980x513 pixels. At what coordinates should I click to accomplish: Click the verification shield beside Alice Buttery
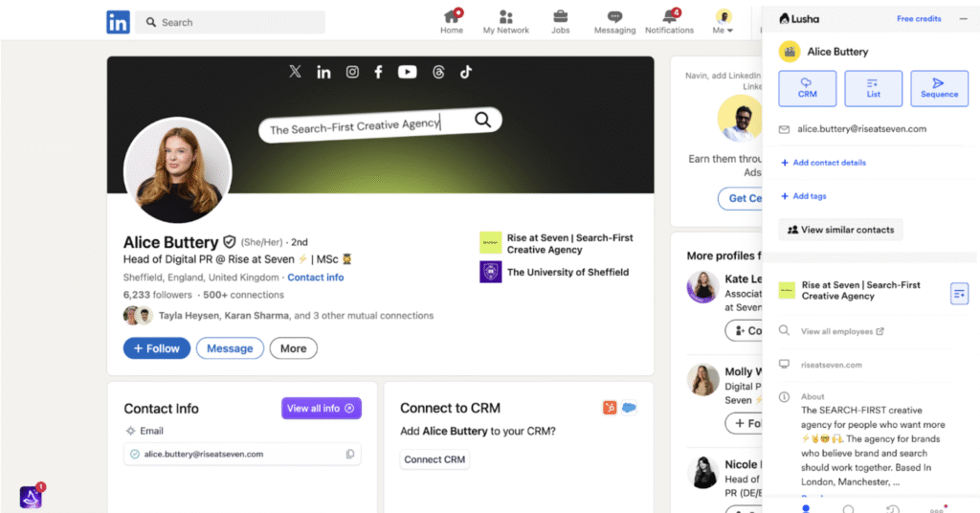(x=230, y=242)
